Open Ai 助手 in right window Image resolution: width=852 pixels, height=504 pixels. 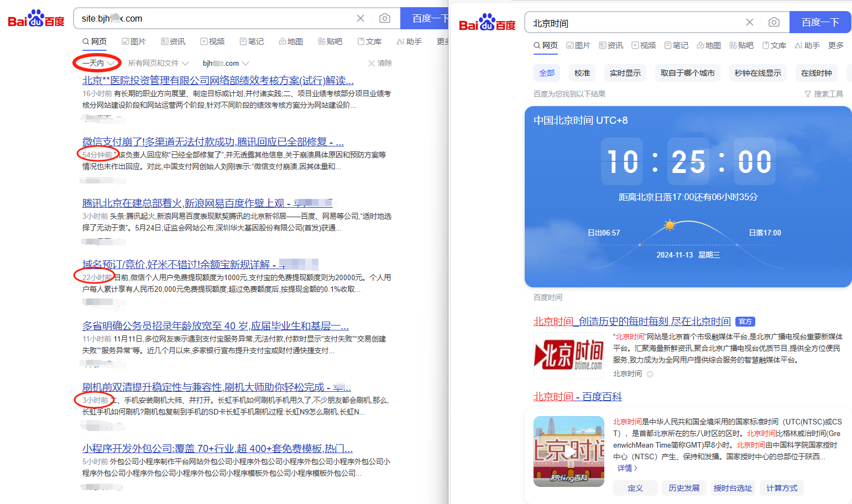pos(807,45)
